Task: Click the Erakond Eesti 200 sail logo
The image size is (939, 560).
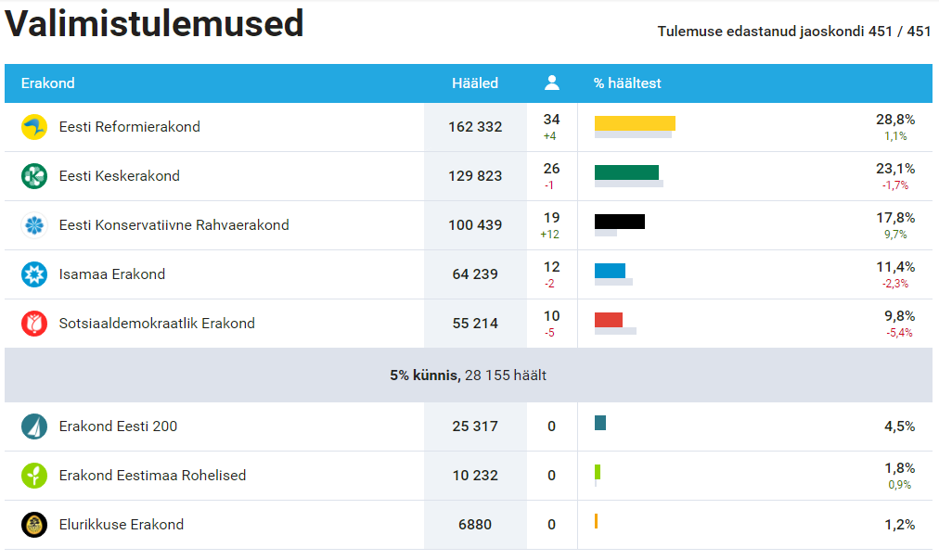Action: [34, 426]
